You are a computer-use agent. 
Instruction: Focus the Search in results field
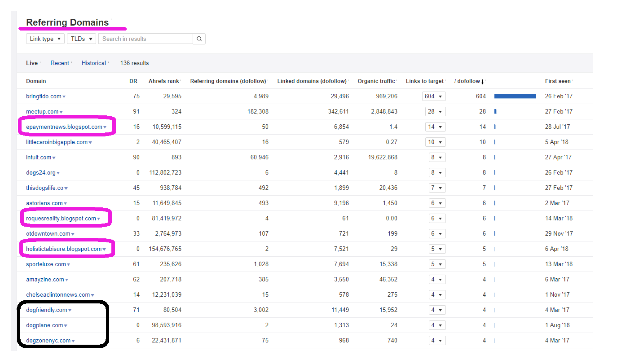click(x=145, y=39)
